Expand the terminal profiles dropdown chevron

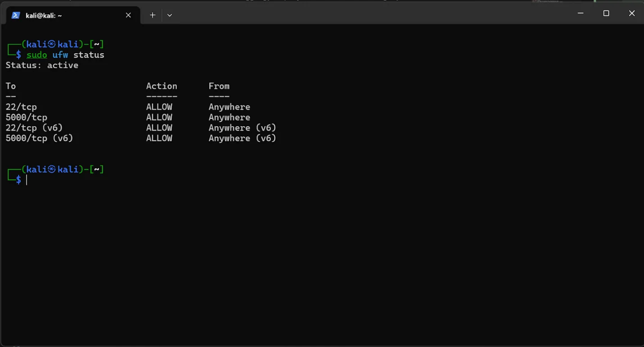click(x=170, y=15)
